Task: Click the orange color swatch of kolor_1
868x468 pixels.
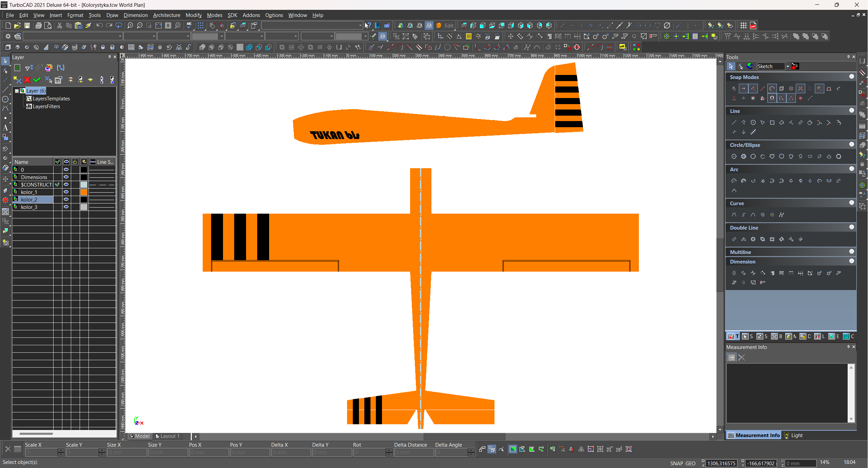Action: [84, 192]
